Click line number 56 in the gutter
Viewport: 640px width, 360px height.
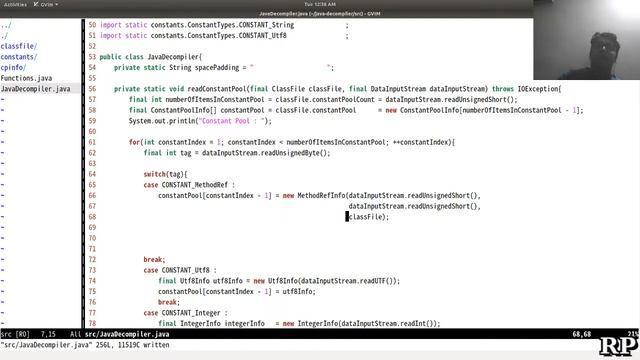point(92,89)
